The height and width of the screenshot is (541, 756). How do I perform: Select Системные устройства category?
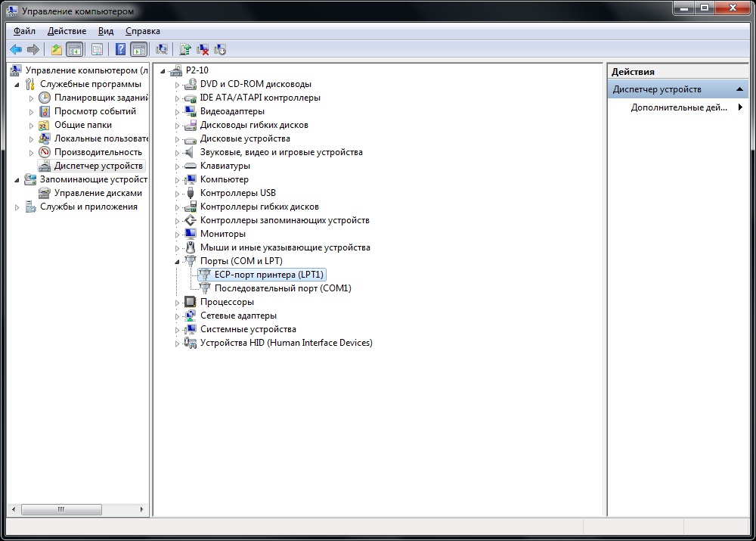coord(248,329)
